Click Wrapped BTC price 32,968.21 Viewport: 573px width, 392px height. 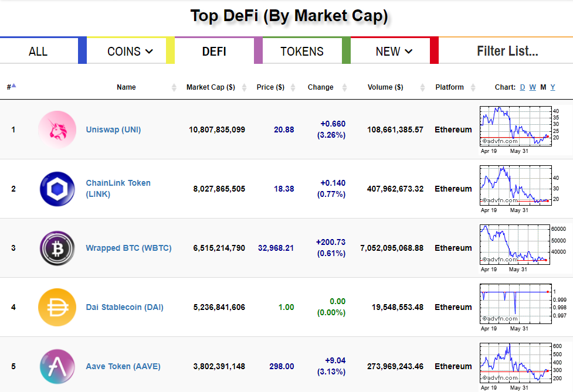(276, 248)
